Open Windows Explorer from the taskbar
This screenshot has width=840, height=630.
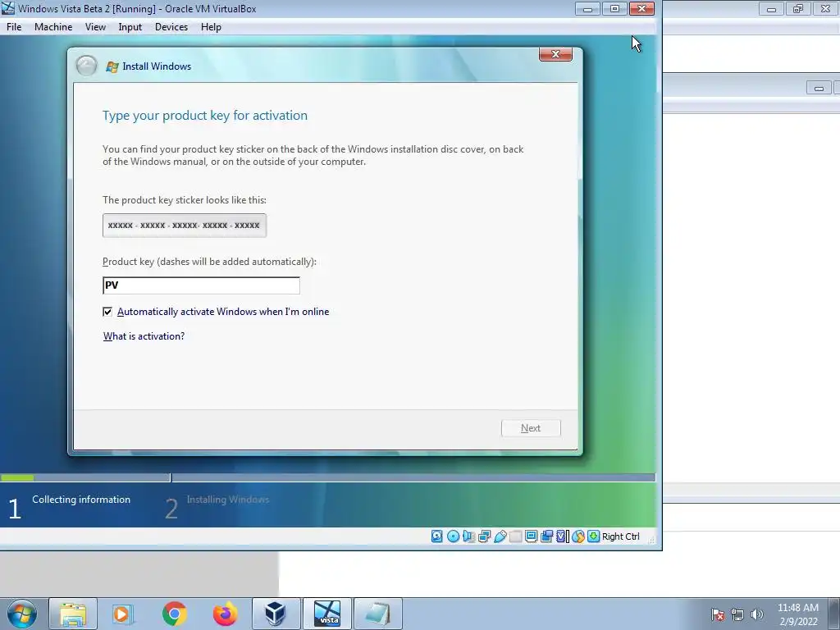pyautogui.click(x=73, y=614)
